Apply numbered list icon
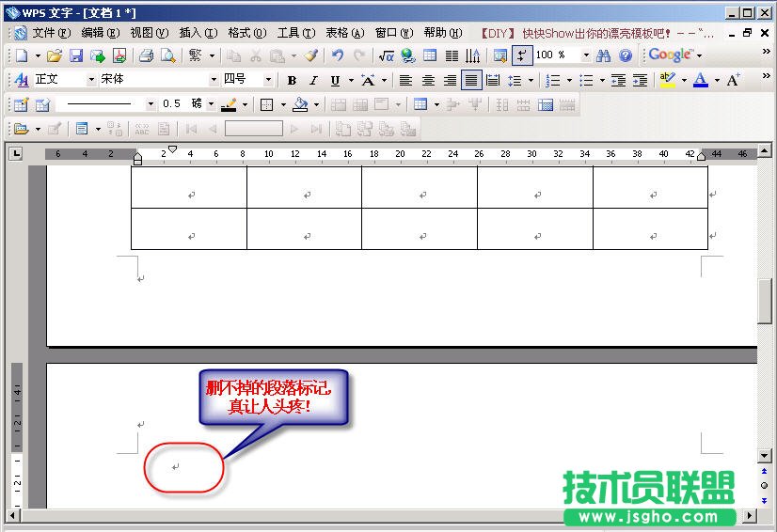 [x=552, y=80]
